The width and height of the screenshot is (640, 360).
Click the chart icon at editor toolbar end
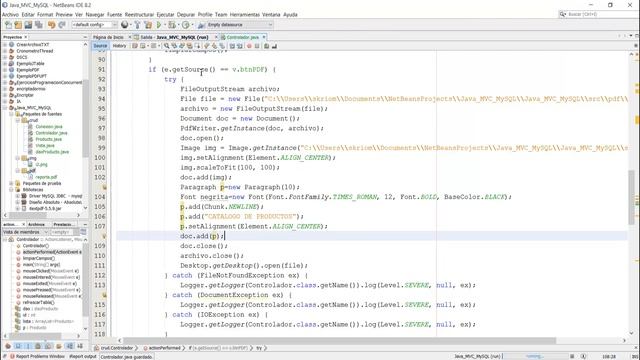click(274, 46)
